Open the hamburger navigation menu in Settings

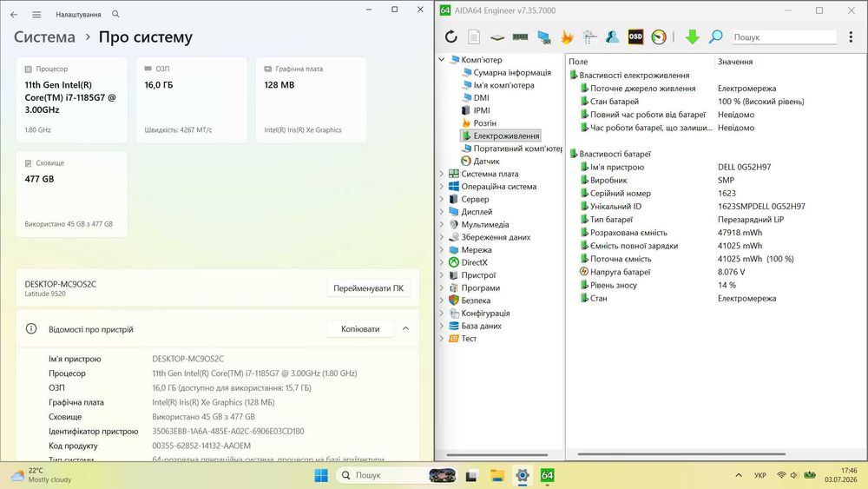(36, 15)
